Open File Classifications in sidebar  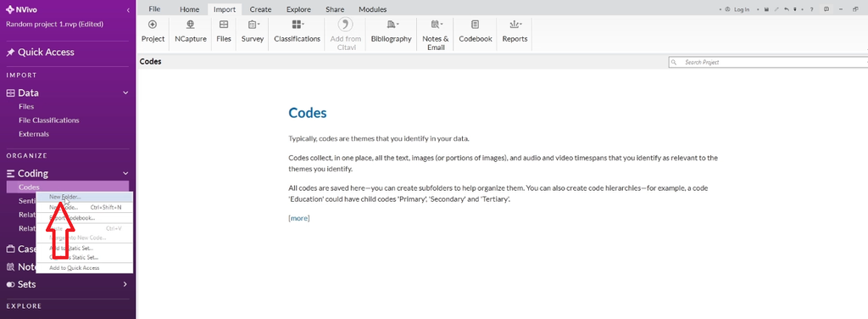click(x=48, y=120)
